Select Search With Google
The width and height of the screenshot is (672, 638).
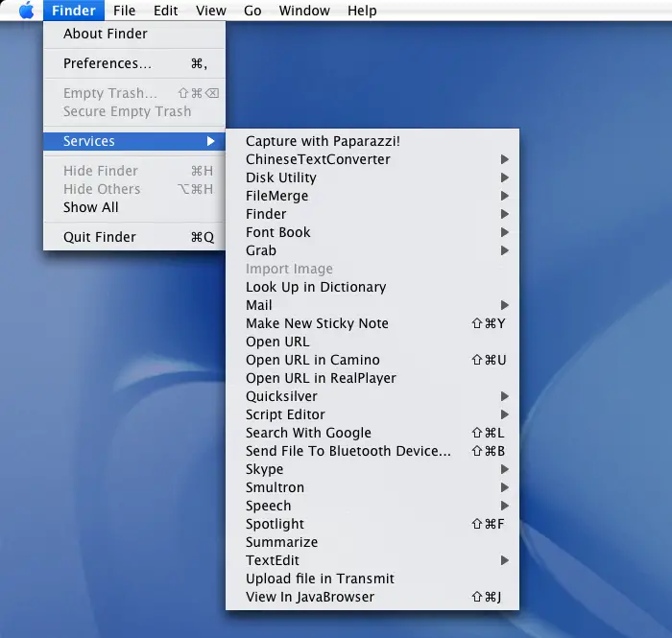[372, 433]
